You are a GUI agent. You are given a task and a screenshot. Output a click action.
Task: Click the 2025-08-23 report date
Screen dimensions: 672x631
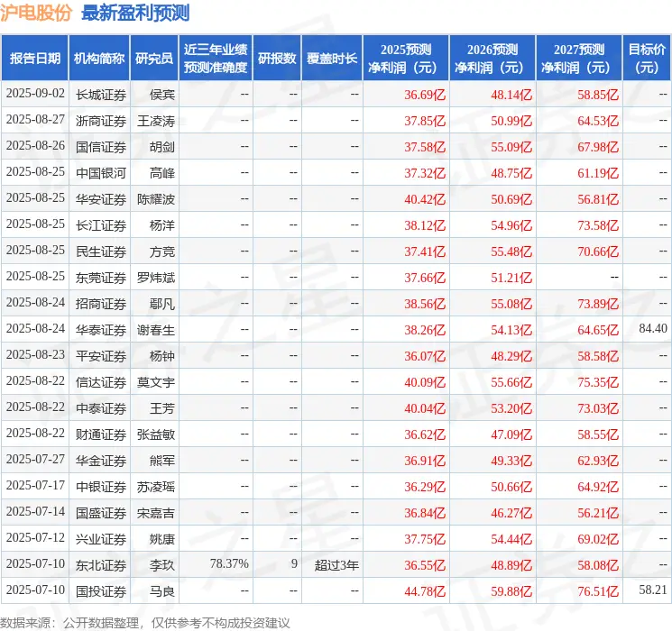(35, 354)
